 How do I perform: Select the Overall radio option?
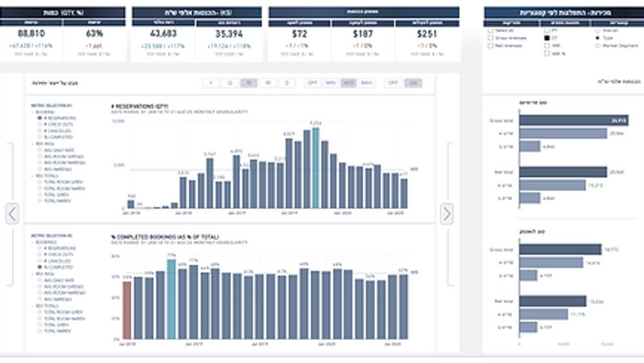coord(597,30)
